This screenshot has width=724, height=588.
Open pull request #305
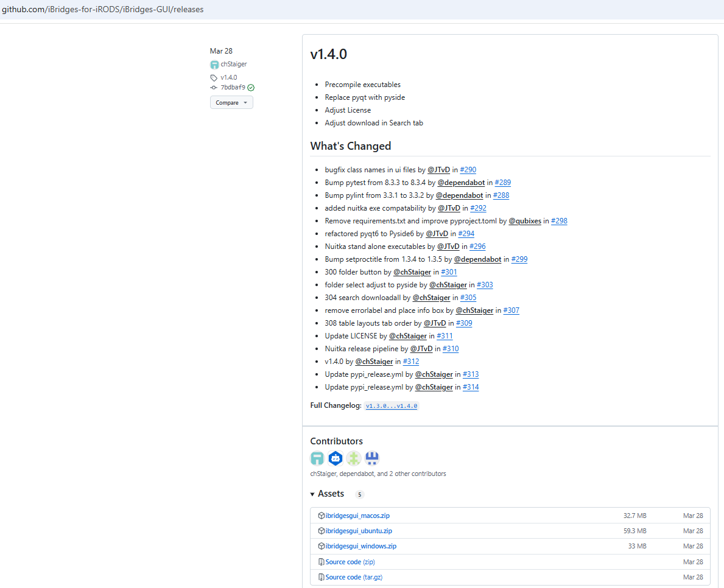click(x=468, y=298)
